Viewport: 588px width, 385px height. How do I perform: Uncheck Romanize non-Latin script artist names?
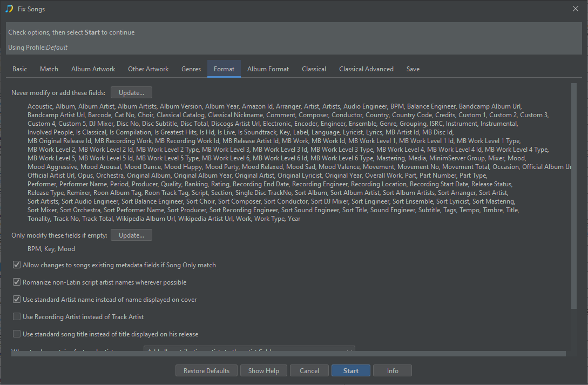tap(17, 282)
